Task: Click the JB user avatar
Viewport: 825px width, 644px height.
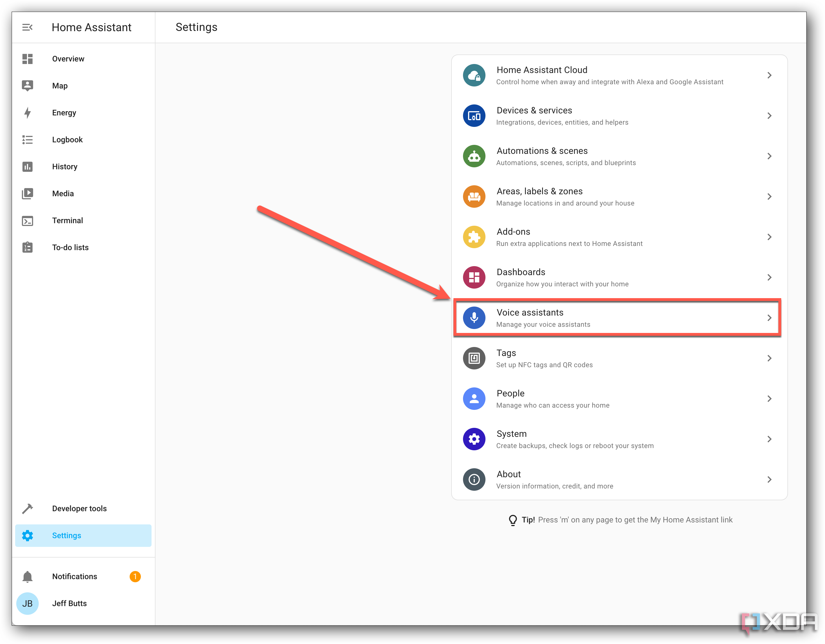Action: pos(27,604)
